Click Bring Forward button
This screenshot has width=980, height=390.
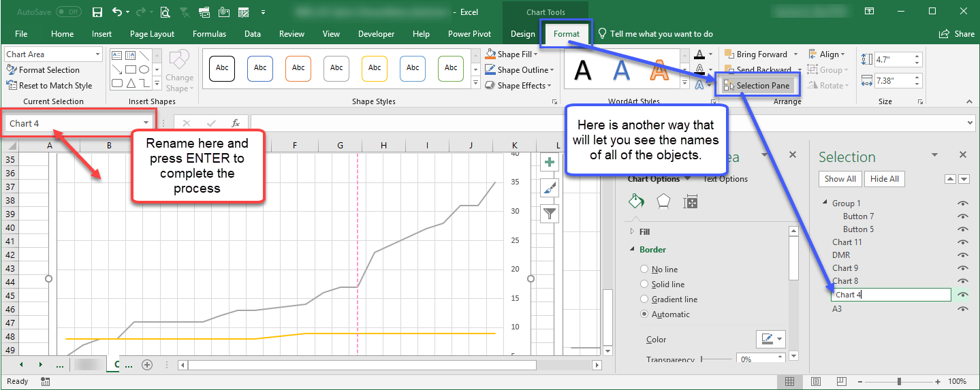[x=756, y=54]
